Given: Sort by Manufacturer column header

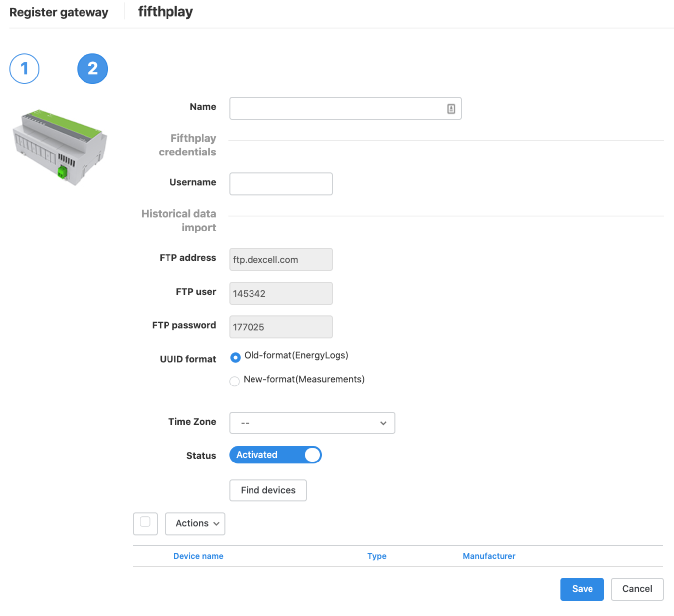Looking at the screenshot, I should click(x=489, y=556).
